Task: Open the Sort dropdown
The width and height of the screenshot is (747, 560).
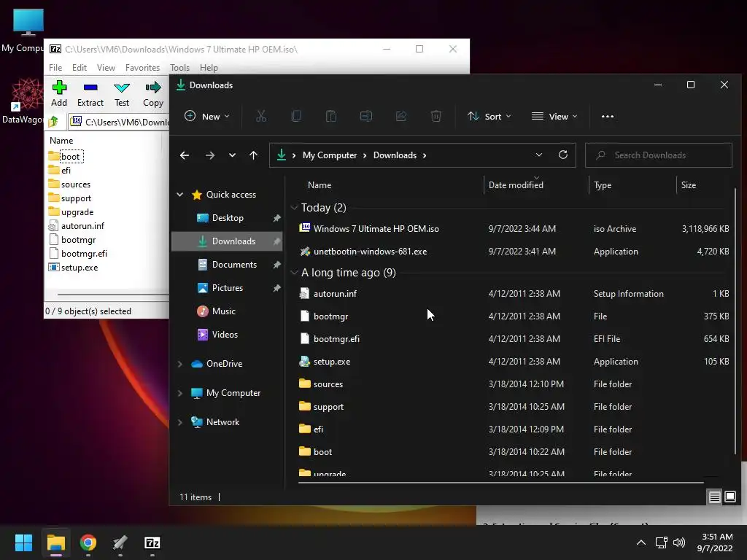Action: (x=489, y=116)
